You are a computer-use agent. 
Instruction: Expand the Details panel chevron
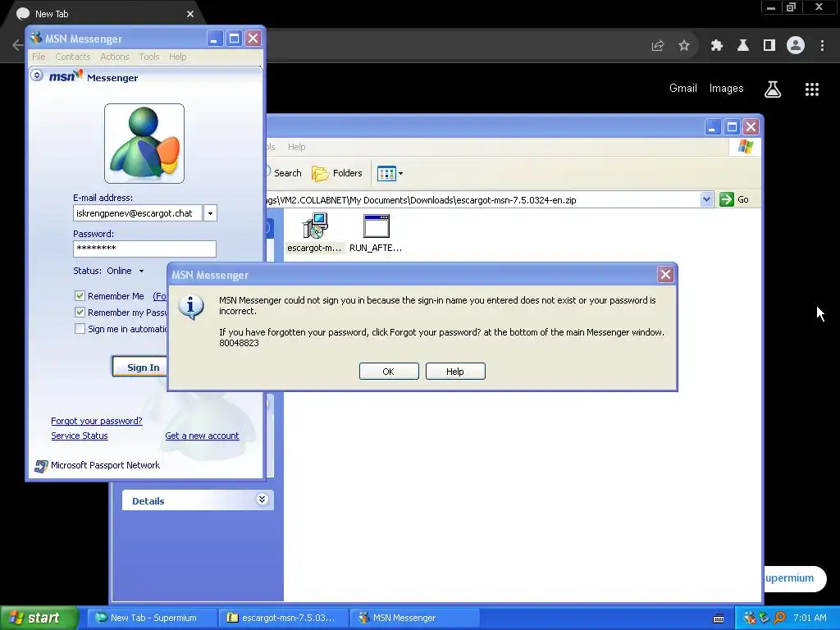(262, 500)
